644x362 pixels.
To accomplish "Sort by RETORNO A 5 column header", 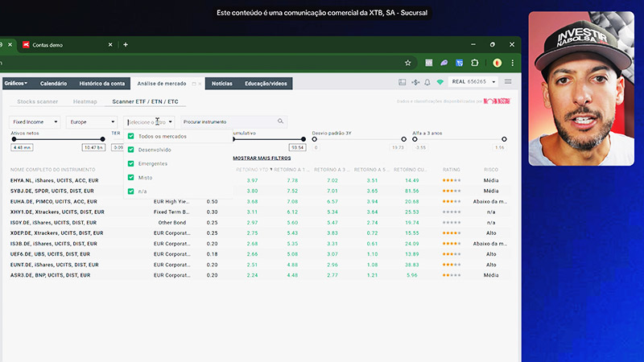I will coord(371,170).
